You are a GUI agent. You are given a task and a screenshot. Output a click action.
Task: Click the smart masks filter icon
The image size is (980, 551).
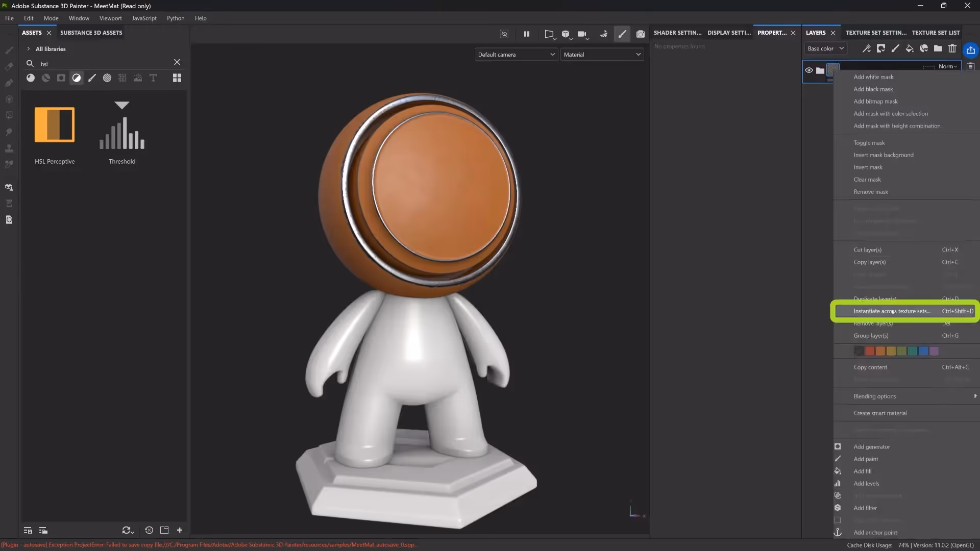click(61, 78)
